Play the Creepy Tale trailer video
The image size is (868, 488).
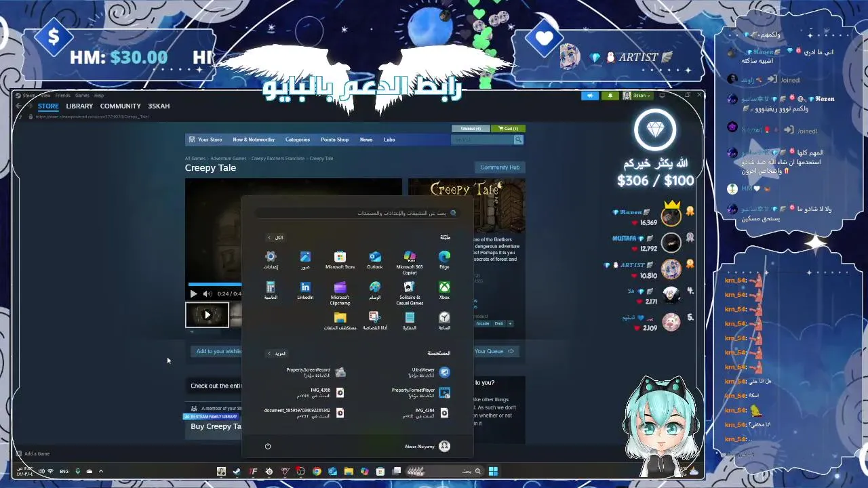point(193,293)
